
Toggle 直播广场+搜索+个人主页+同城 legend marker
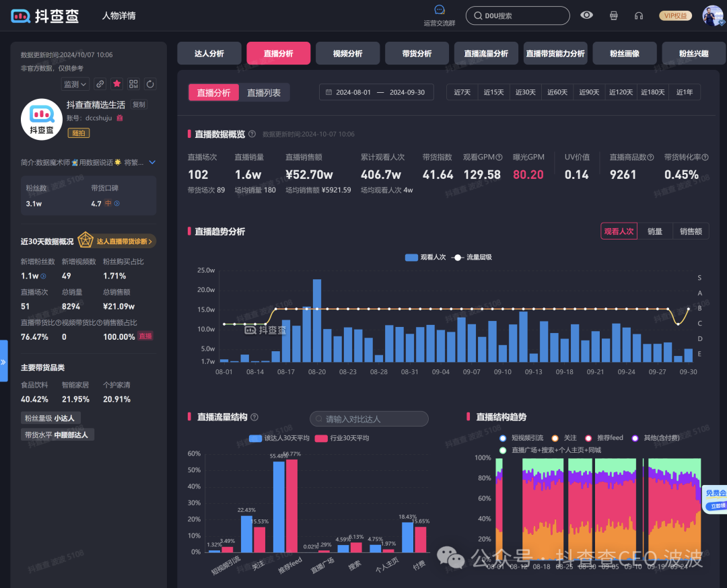pos(503,450)
